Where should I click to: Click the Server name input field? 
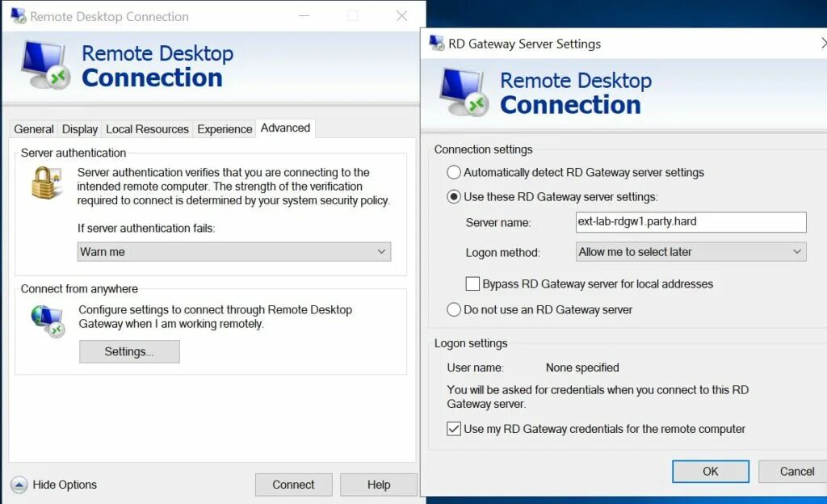pyautogui.click(x=691, y=222)
